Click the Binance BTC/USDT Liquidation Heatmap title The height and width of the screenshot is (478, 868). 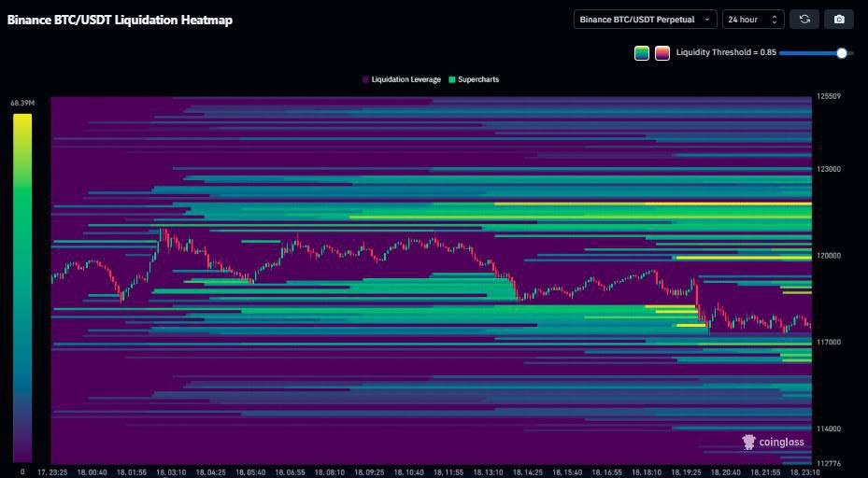coord(120,20)
